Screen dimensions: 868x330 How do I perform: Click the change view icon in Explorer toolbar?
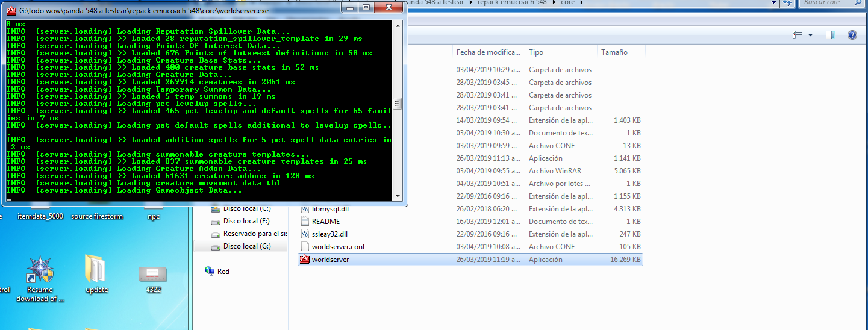[798, 35]
